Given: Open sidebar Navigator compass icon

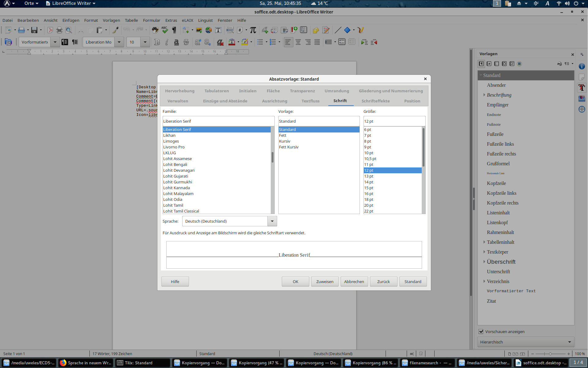Looking at the screenshot, I should 582,109.
